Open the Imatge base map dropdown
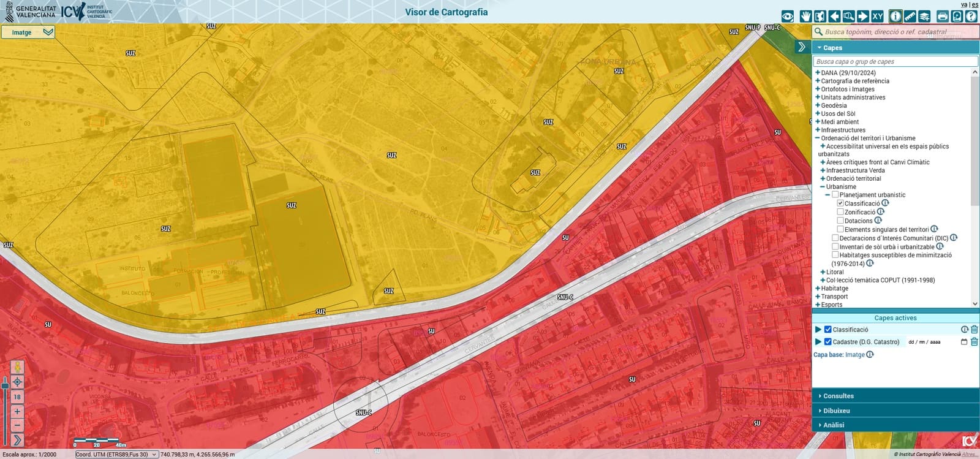The width and height of the screenshot is (980, 459). coord(28,32)
